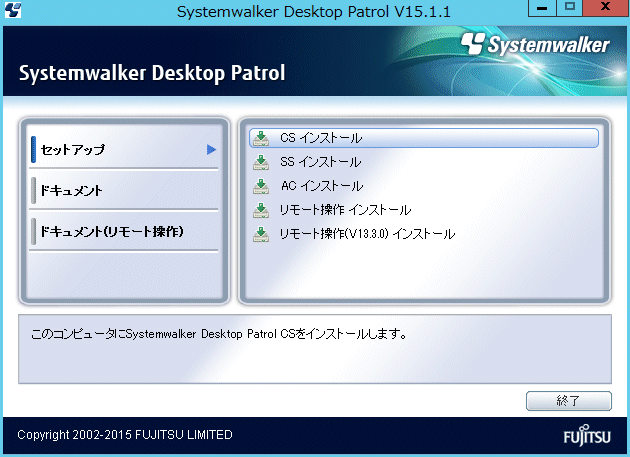Click the download icon beside CS インストール
The width and height of the screenshot is (630, 457).
click(x=261, y=138)
